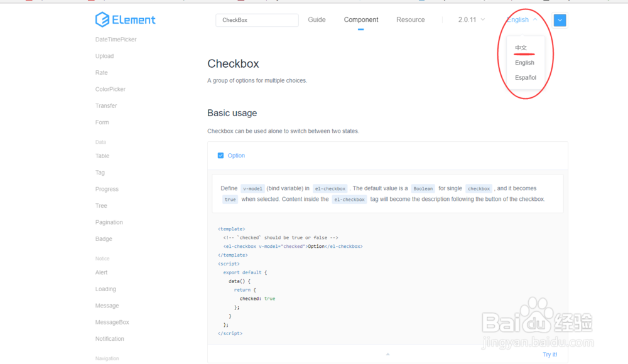This screenshot has width=628, height=364.
Task: Go to Transfer in sidebar
Action: [106, 105]
